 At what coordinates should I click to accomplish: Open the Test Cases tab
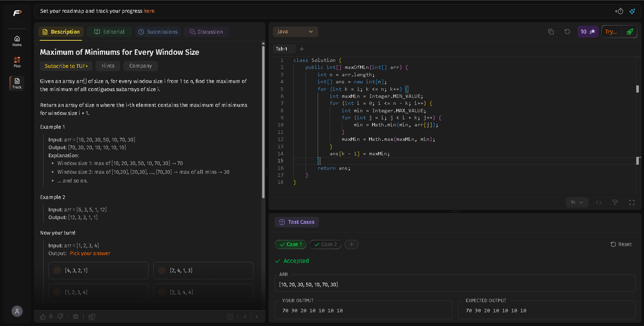(x=297, y=222)
